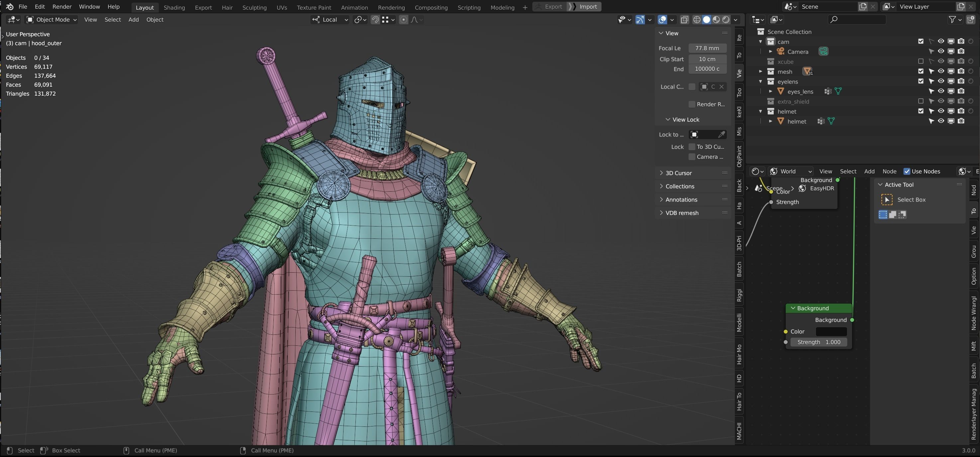Open the 3D viewport editor type menu

tap(14, 19)
